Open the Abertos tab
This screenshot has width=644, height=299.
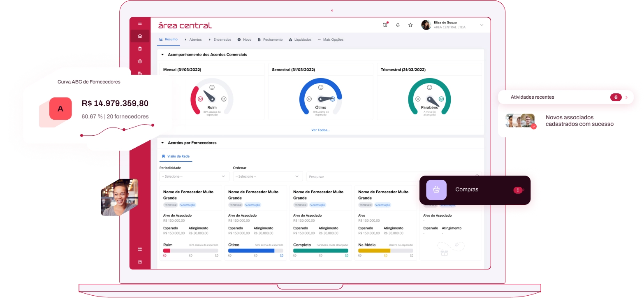193,39
